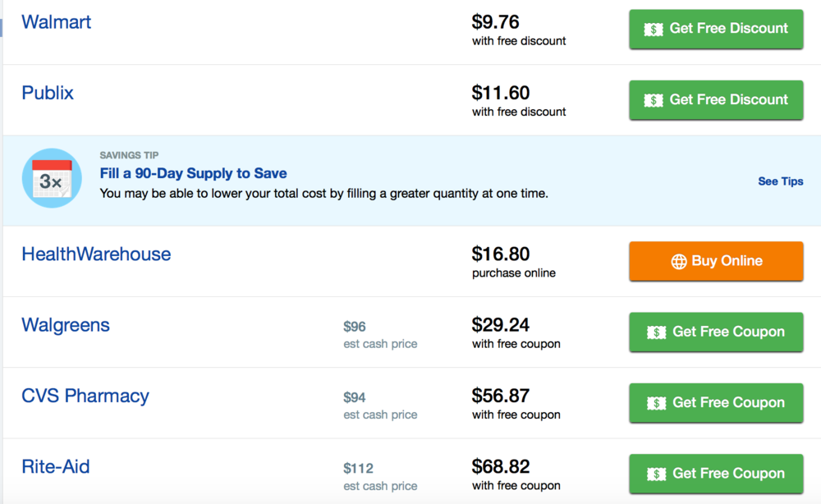The image size is (821, 504).
Task: Click the coupon icon in Publix's discount button
Action: [x=654, y=100]
